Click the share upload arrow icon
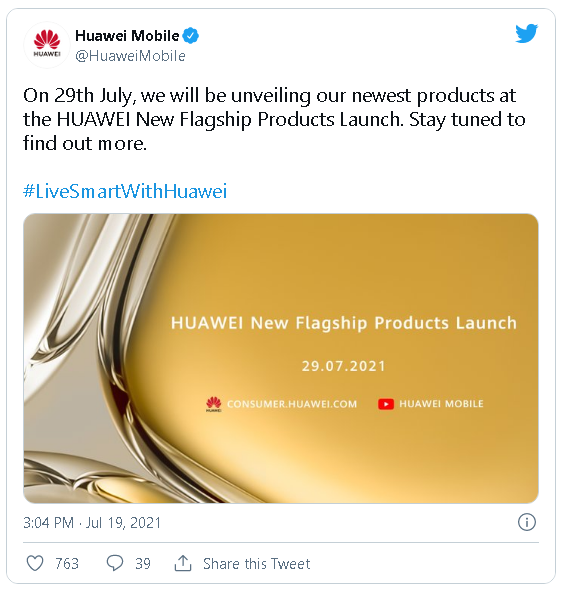 tap(183, 563)
